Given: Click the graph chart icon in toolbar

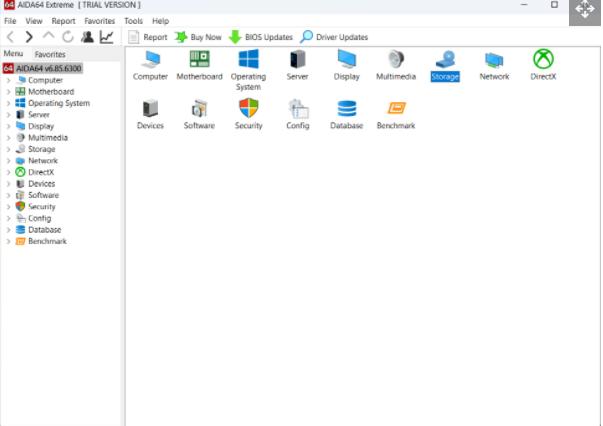Looking at the screenshot, I should click(107, 37).
